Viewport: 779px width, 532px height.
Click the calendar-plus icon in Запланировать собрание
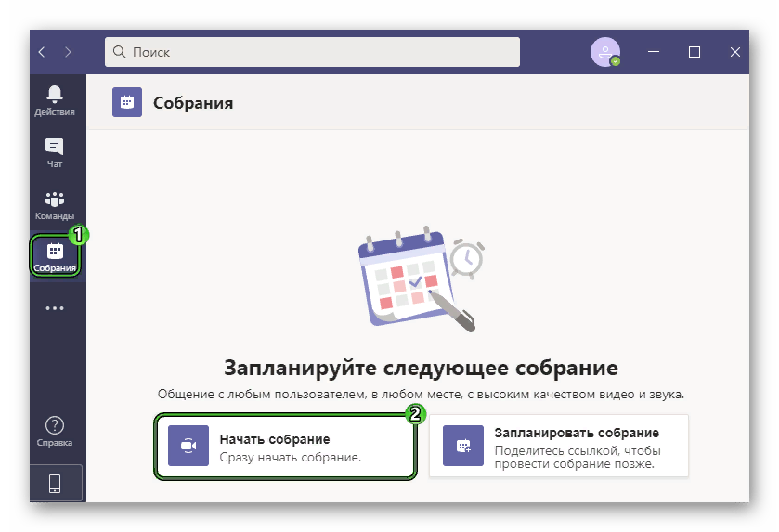463,447
